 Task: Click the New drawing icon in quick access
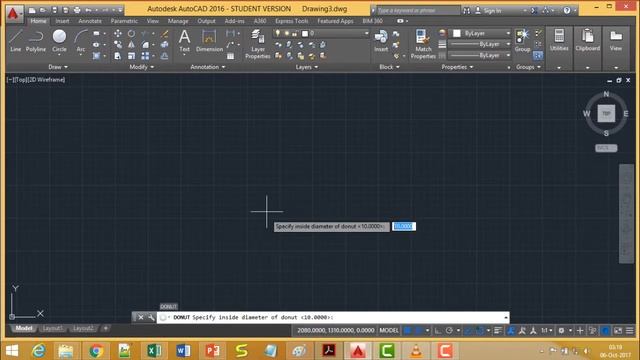tap(32, 10)
